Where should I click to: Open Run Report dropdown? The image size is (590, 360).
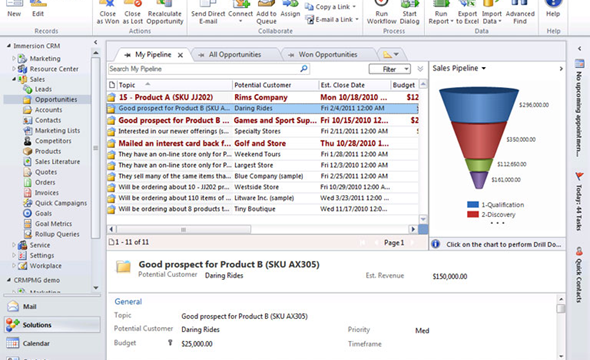tap(441, 13)
